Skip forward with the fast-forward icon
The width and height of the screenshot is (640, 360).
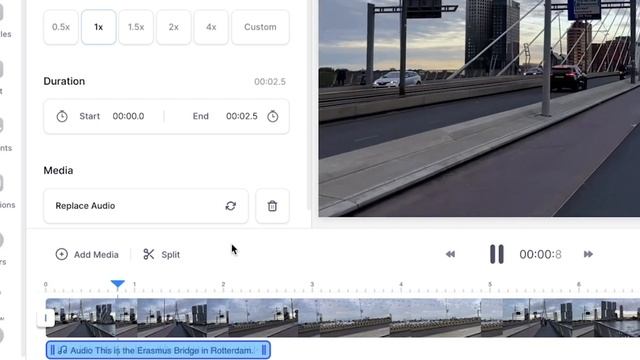(x=588, y=254)
